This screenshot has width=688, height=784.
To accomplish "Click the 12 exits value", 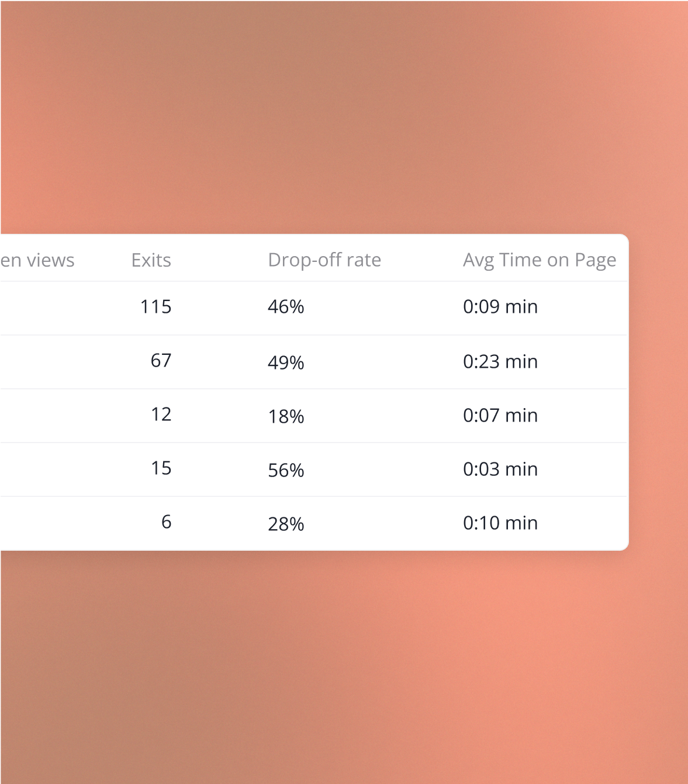I will click(x=161, y=415).
